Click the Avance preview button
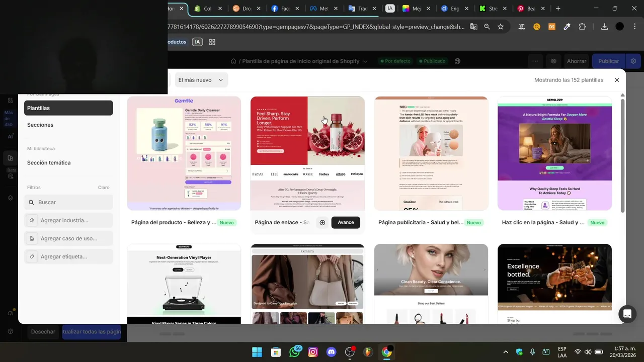 [x=346, y=223]
